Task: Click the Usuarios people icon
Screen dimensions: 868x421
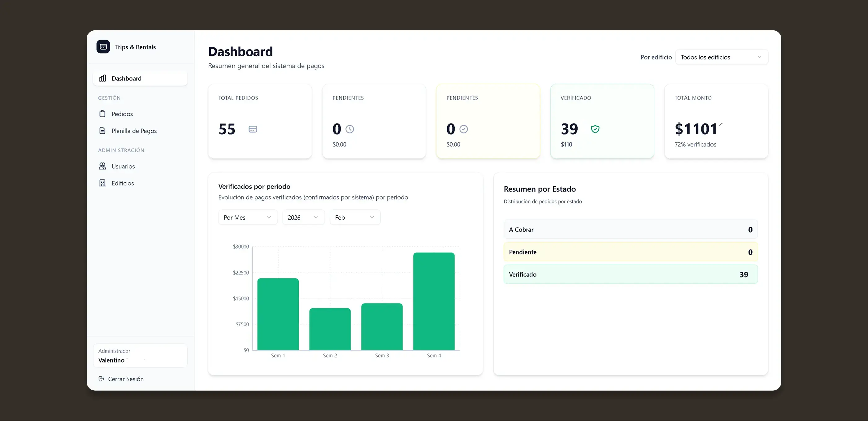Action: [102, 166]
